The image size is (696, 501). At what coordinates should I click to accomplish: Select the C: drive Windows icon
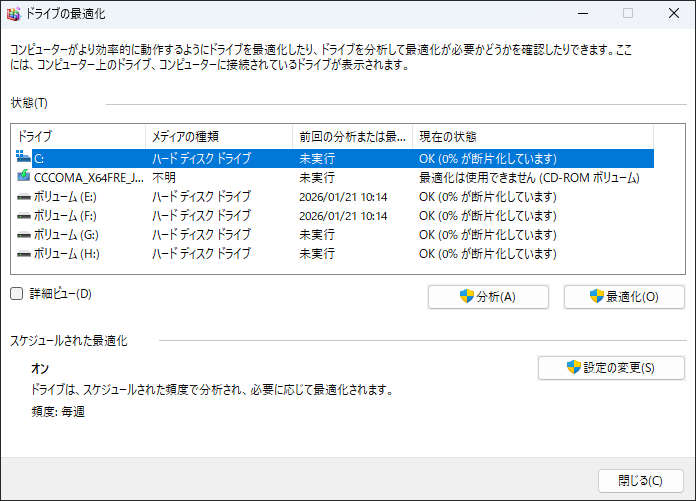23,156
